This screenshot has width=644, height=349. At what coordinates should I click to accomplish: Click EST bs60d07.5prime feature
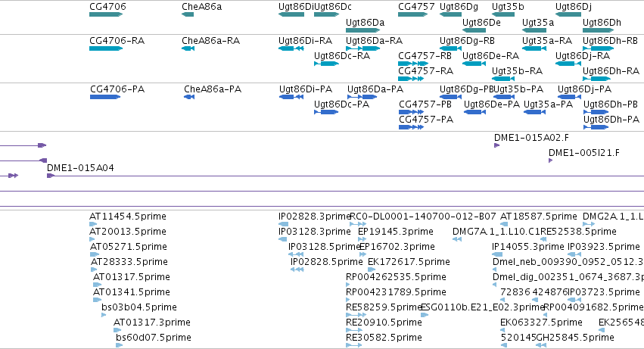[119, 346]
